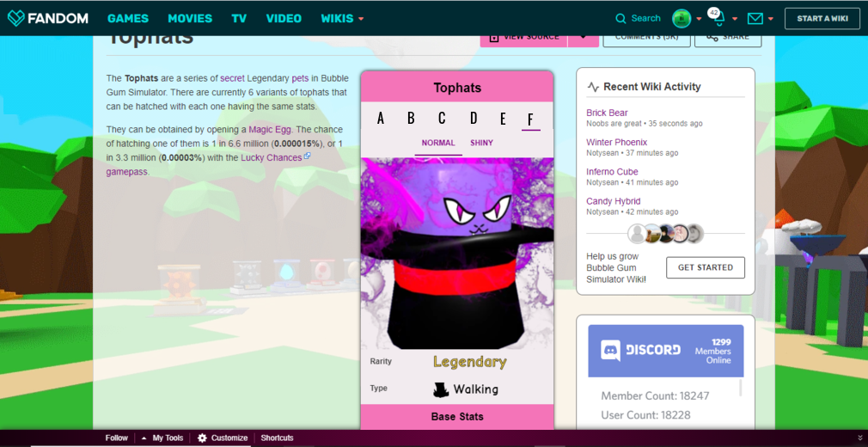
Task: Open Candy Hybrid activity link
Action: point(614,201)
